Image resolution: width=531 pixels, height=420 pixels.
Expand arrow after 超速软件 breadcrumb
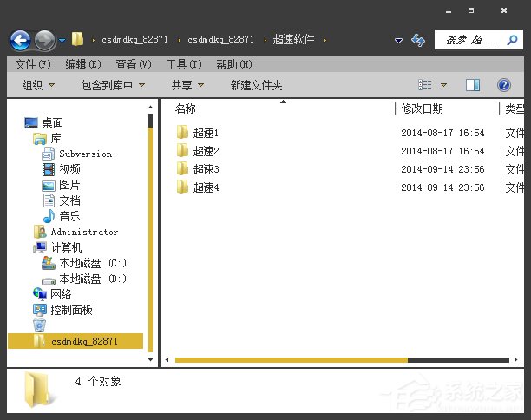325,40
